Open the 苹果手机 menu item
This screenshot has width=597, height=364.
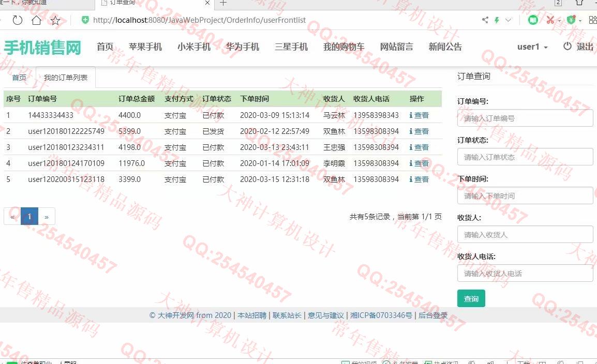(x=145, y=47)
